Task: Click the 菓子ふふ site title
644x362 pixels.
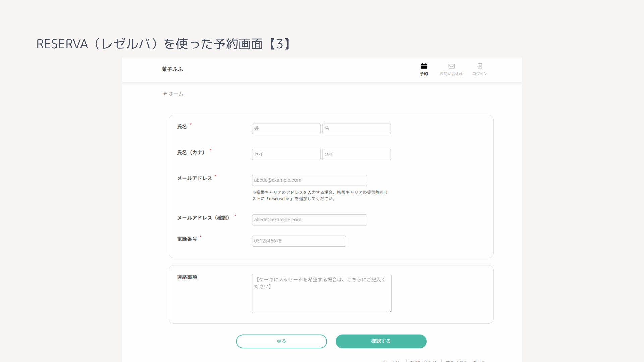Action: pos(172,69)
